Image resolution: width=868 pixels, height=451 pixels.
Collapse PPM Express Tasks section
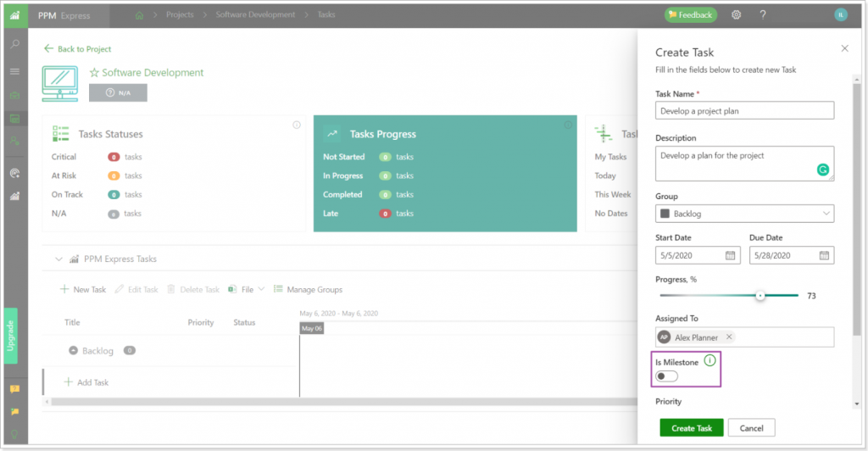pos(58,259)
